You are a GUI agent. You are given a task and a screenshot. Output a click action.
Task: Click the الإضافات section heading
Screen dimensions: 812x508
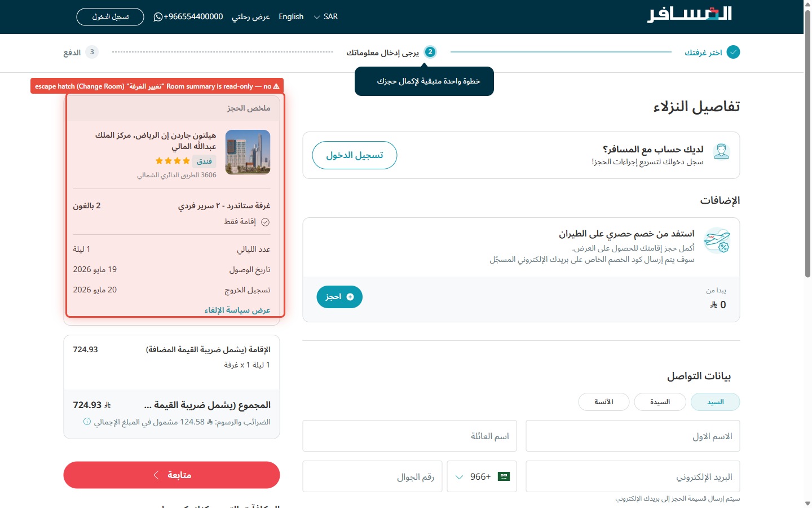(720, 201)
